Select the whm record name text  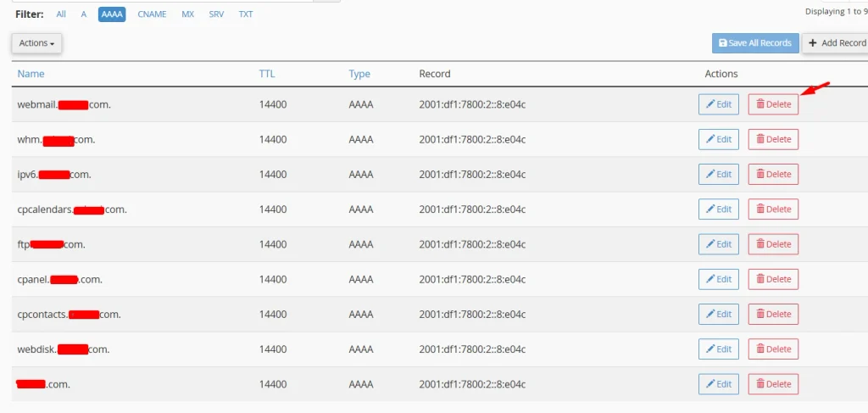point(56,140)
